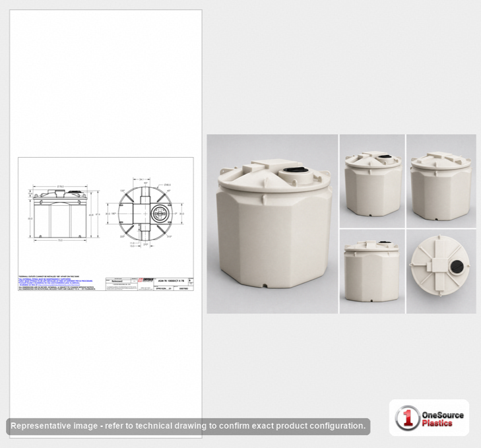
Task: Select the top-down tank view thumbnail
Action: click(441, 271)
